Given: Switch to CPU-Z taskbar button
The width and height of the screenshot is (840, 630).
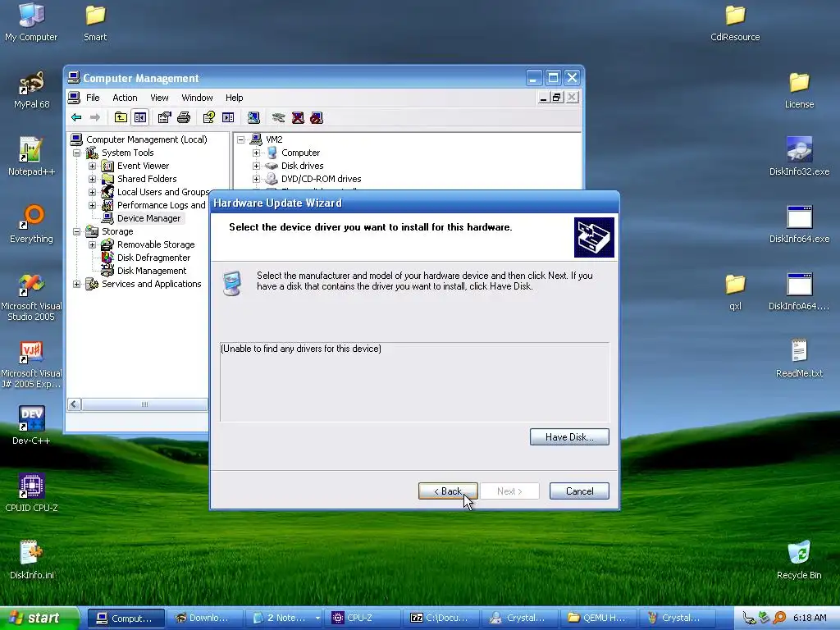Looking at the screenshot, I should click(364, 619).
